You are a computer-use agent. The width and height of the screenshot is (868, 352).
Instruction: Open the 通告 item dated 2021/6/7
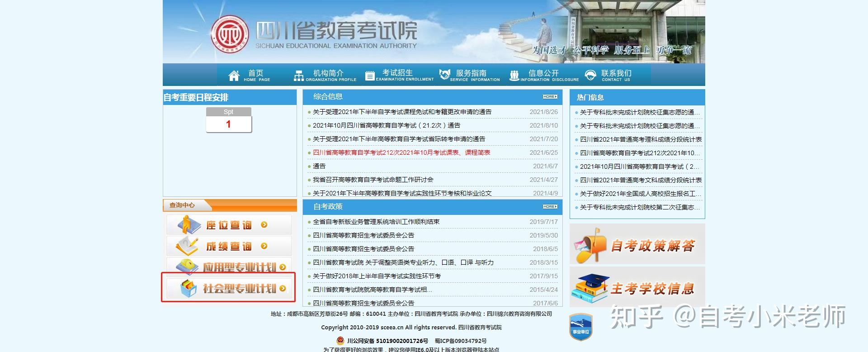click(319, 166)
